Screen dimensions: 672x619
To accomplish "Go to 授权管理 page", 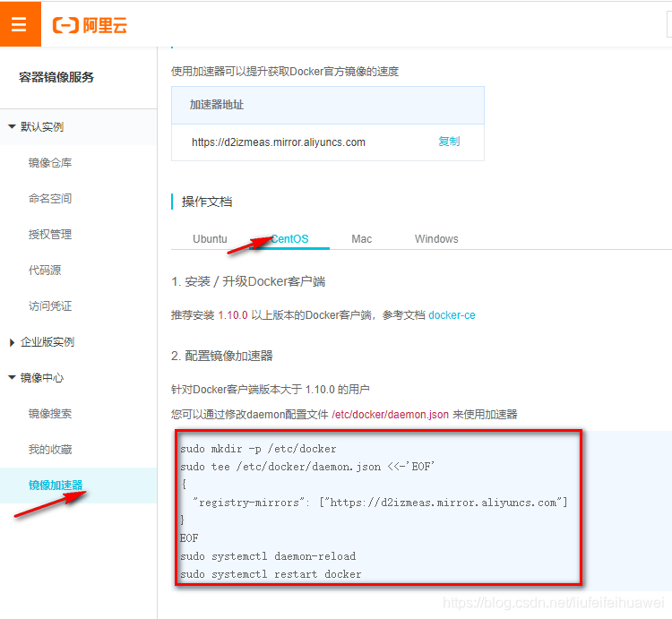I will 50,235.
